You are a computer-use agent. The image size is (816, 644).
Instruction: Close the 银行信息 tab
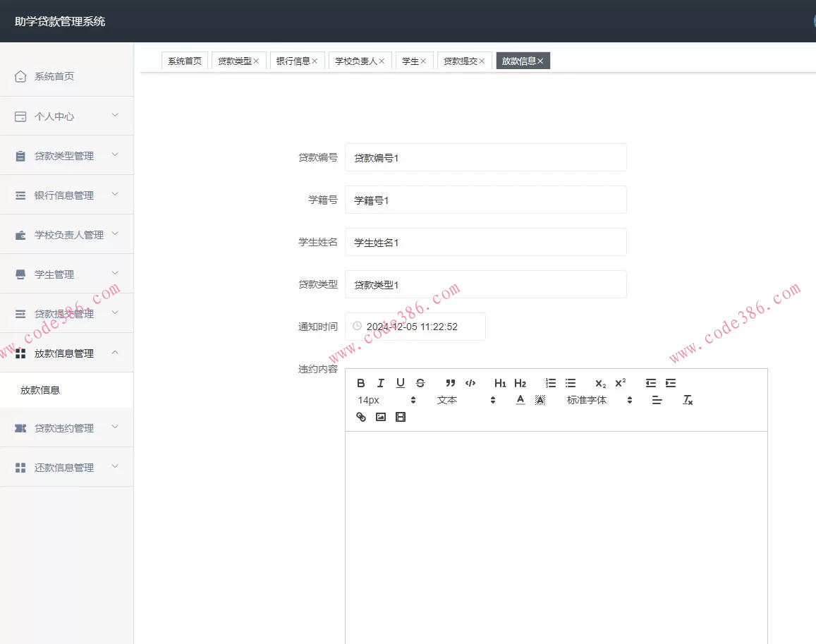[x=315, y=61]
